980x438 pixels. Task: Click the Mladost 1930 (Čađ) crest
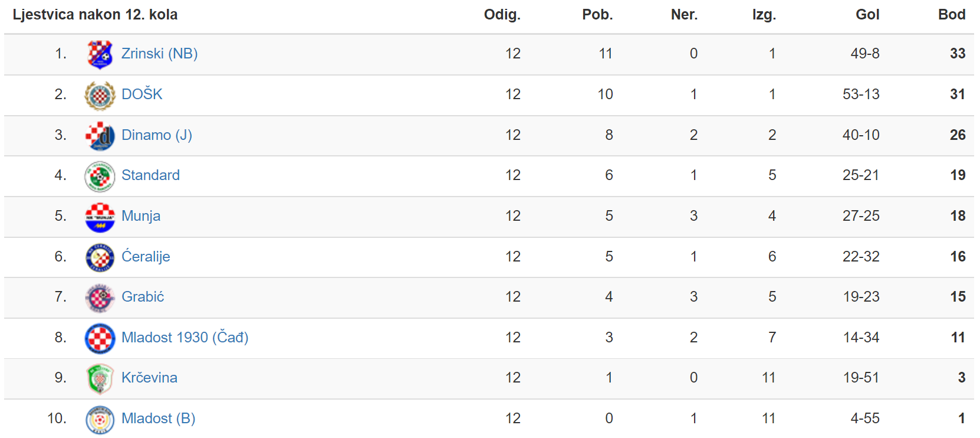(x=100, y=338)
